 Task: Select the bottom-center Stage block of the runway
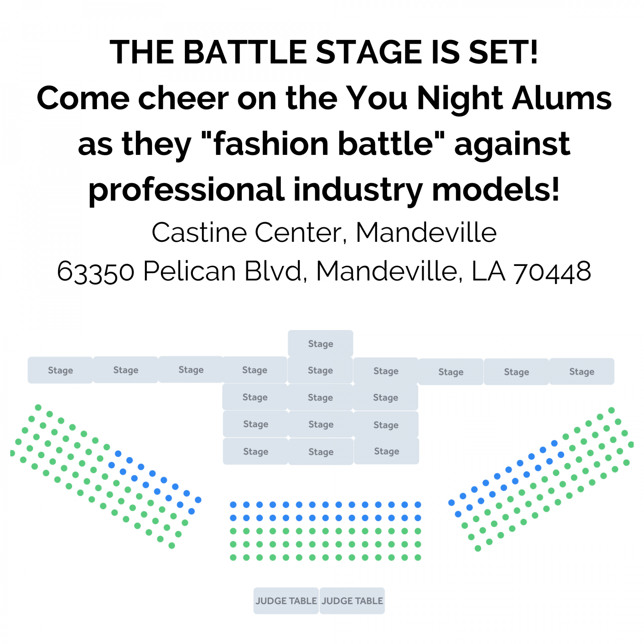pos(321,451)
